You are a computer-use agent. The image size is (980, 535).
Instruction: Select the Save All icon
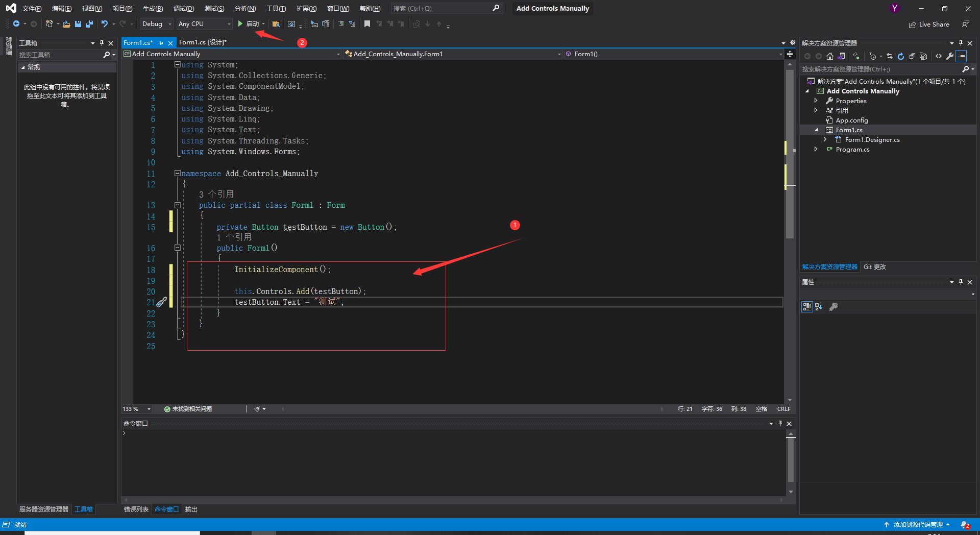click(89, 23)
